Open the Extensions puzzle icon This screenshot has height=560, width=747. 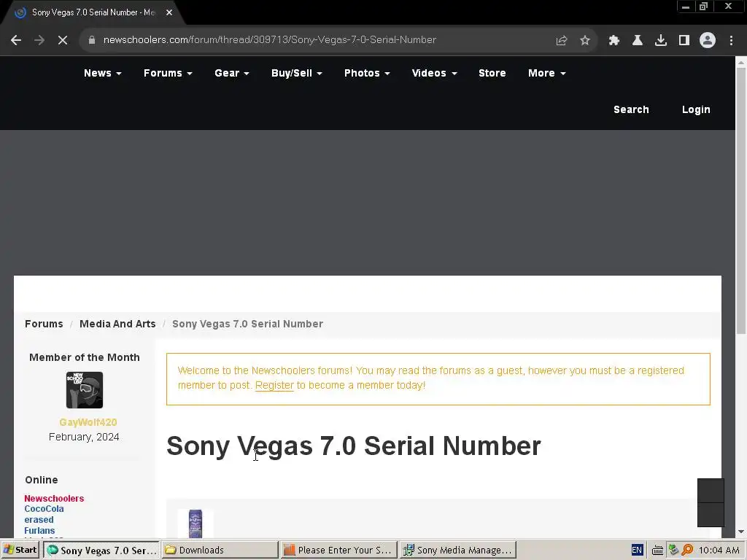click(x=614, y=41)
